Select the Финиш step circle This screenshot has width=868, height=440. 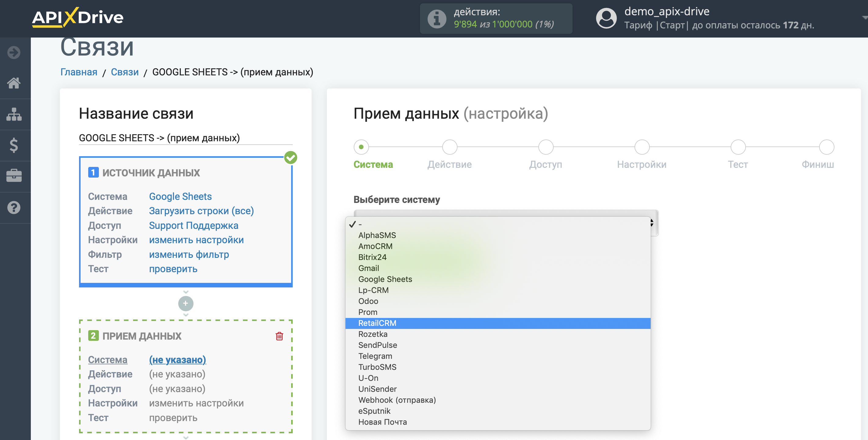(x=826, y=147)
